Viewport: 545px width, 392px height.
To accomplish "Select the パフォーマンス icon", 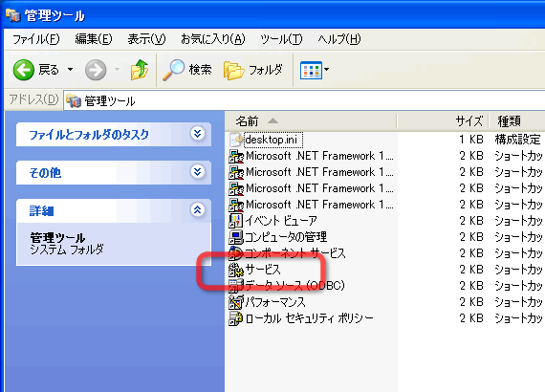I will pyautogui.click(x=235, y=302).
